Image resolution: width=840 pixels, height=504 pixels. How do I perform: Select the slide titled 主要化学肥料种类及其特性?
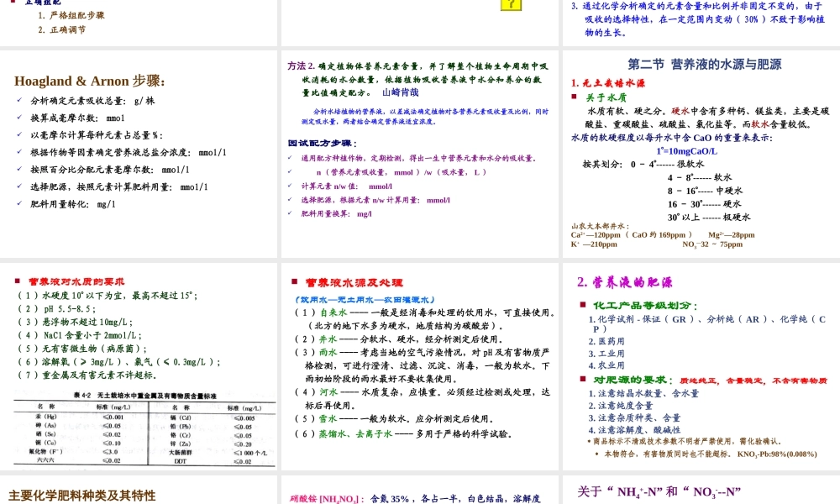(x=80, y=496)
